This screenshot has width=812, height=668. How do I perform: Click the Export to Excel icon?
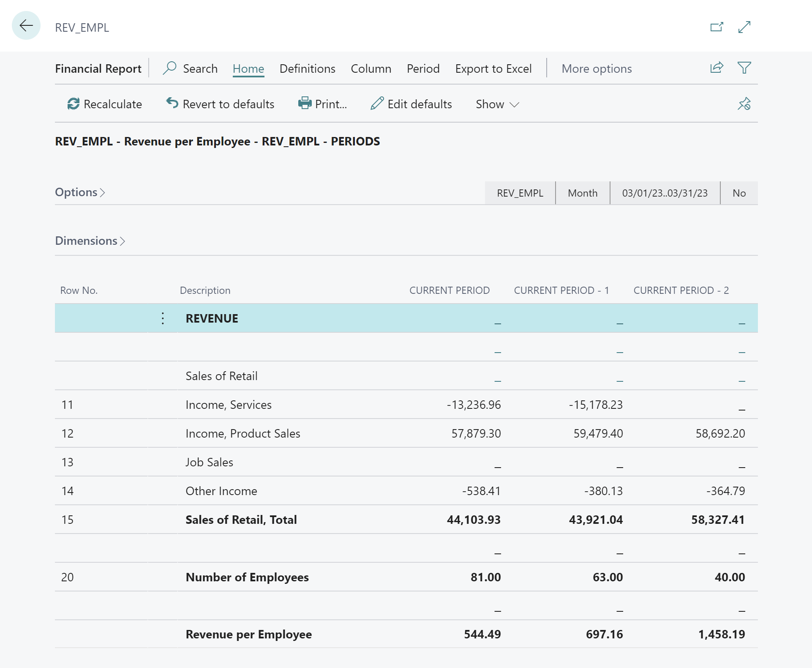(x=493, y=68)
